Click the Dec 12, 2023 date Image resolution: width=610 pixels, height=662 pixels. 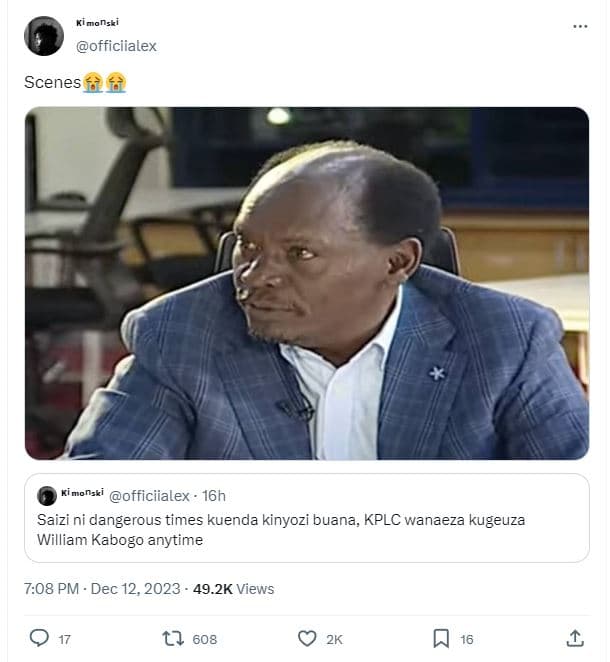click(x=137, y=589)
